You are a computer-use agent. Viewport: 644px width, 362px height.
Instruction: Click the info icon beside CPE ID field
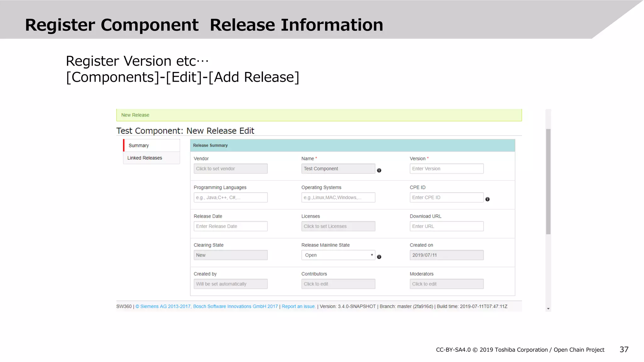tap(487, 199)
